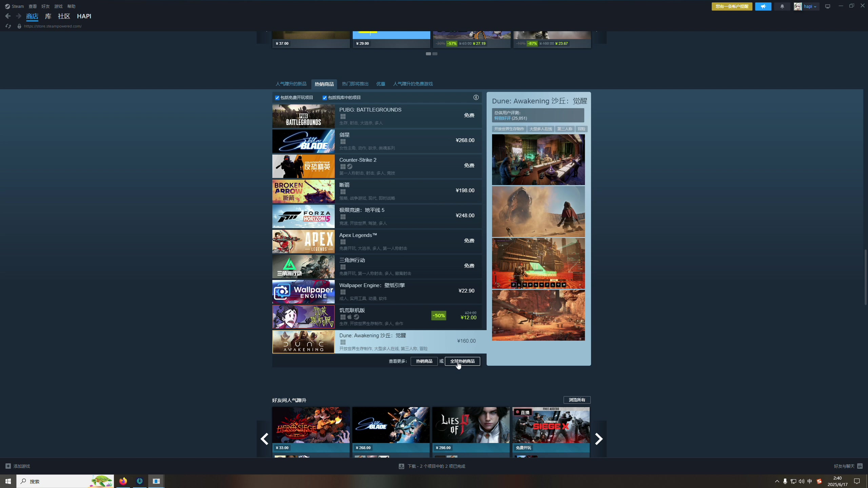Click the announcements megaphone icon

tap(763, 6)
